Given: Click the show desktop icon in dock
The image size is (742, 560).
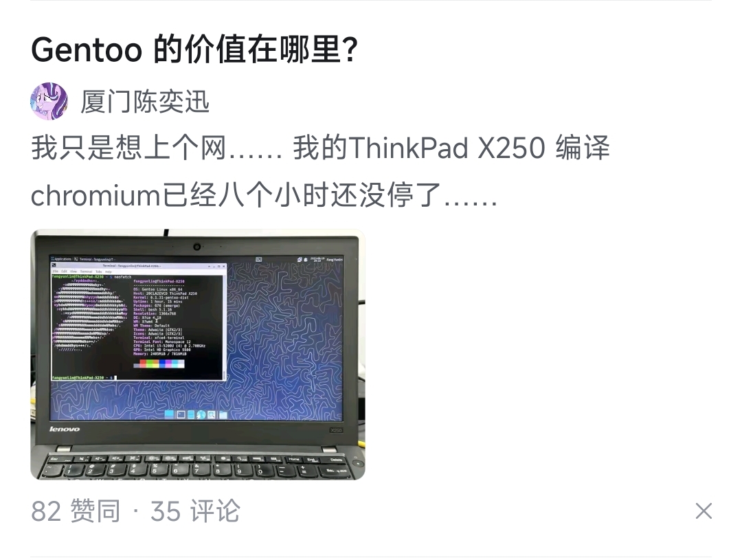Looking at the screenshot, I should [x=169, y=414].
